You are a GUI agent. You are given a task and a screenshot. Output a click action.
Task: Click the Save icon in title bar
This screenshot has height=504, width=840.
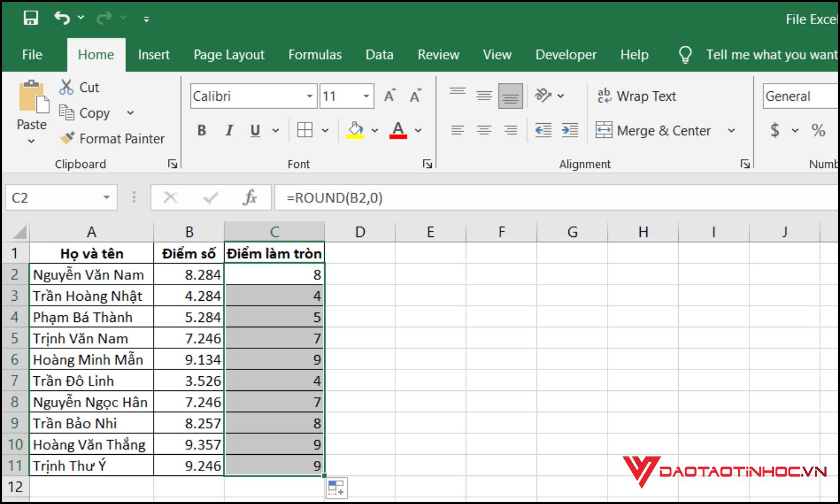pos(31,18)
